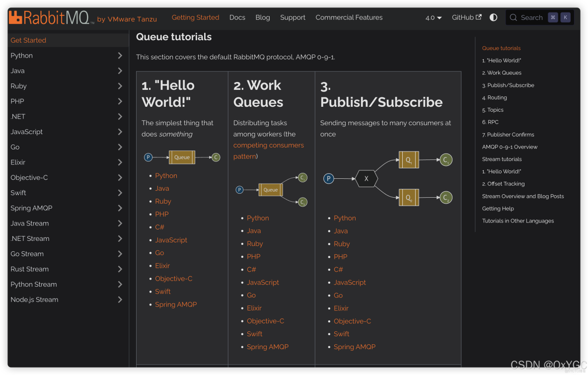
Task: Select Get Started in the sidebar
Action: click(x=28, y=40)
